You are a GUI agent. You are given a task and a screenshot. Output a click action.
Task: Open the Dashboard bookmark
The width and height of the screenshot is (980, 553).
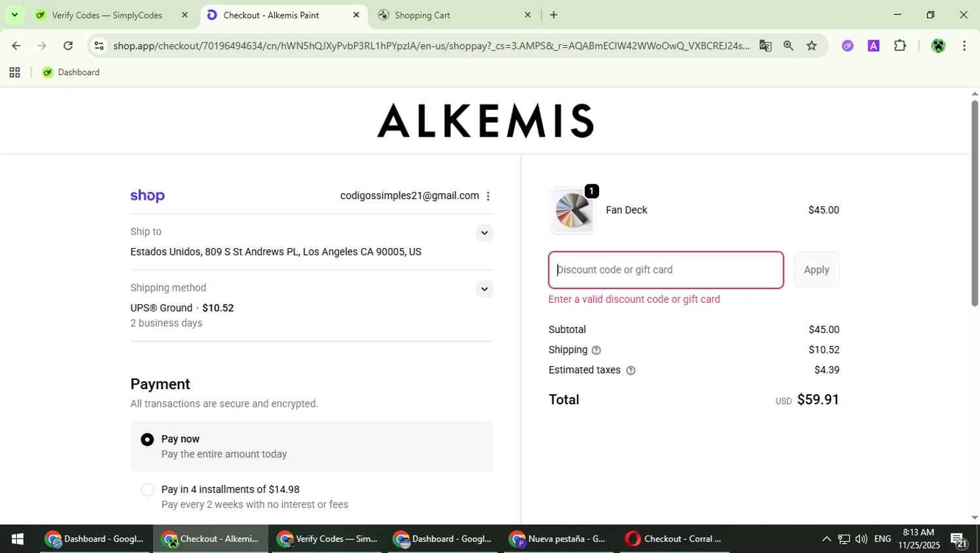[x=71, y=72]
